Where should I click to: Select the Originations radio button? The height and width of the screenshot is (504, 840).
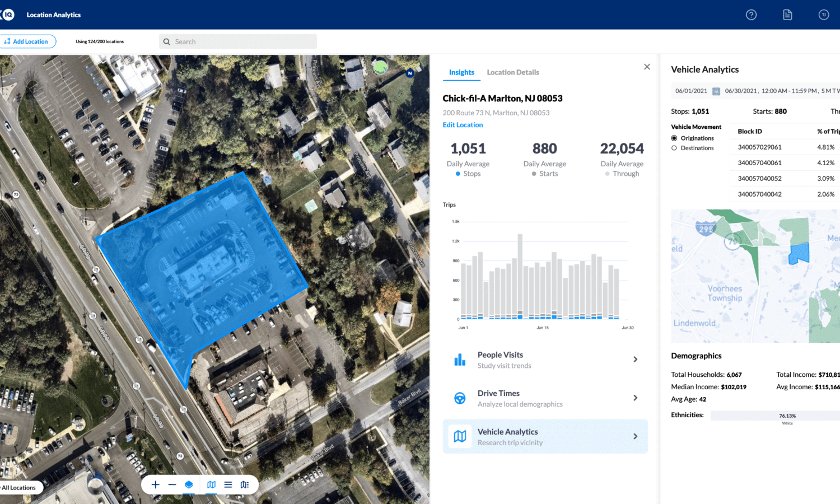point(674,138)
